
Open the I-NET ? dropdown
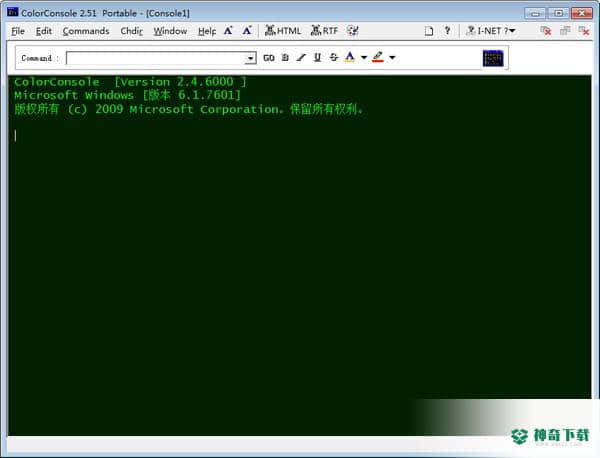pyautogui.click(x=491, y=31)
